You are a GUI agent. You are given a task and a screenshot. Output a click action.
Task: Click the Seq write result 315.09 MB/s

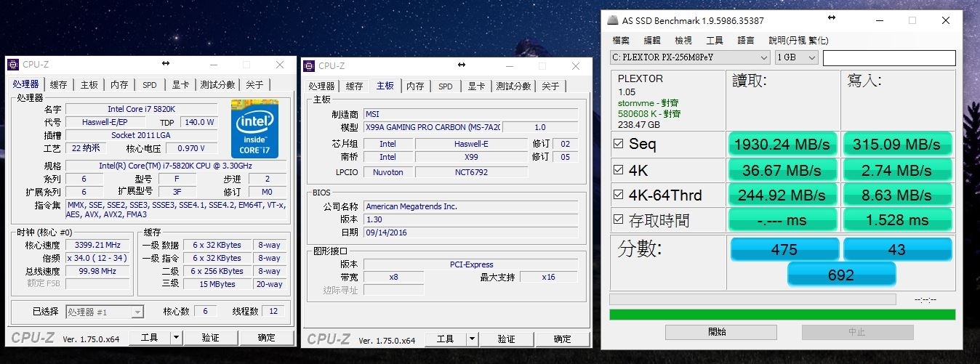[897, 144]
